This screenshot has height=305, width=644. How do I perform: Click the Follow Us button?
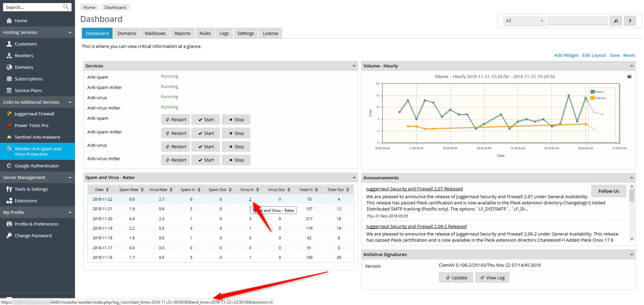click(x=609, y=191)
